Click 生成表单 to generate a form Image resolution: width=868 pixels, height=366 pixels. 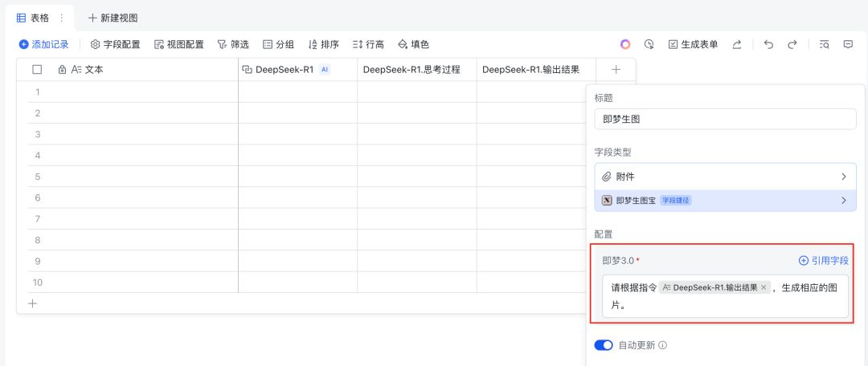pos(693,44)
